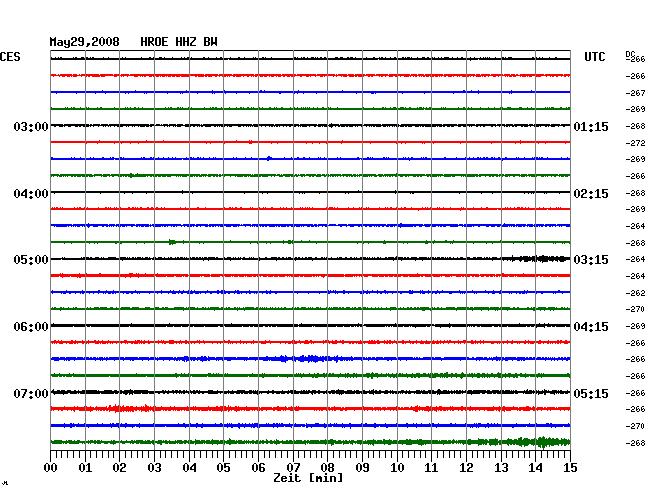Click the Zeit [min] axis title
The image size is (650, 494).
click(x=308, y=478)
